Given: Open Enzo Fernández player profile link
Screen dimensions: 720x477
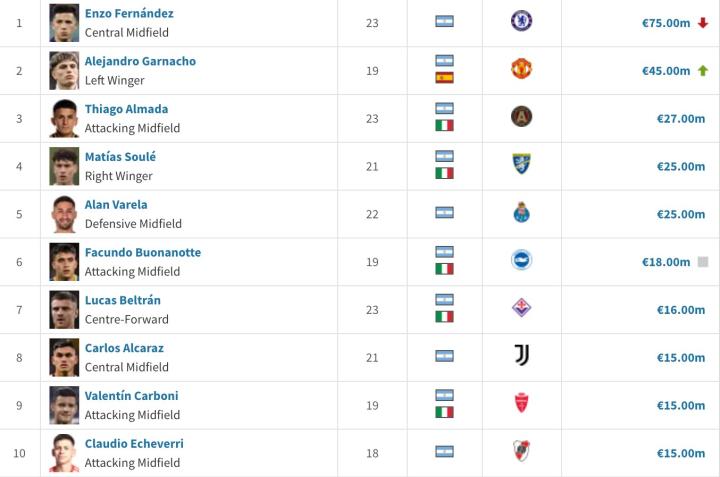Looking at the screenshot, I should click(x=129, y=14).
